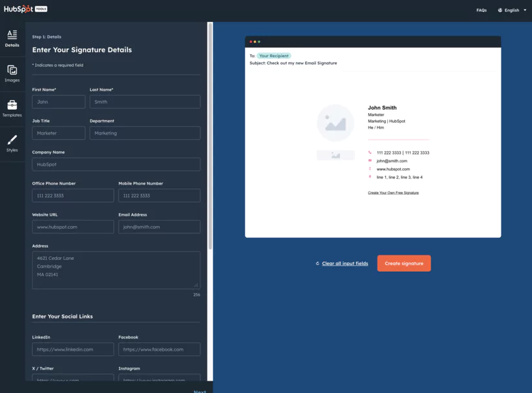Click inside the First Name input field
Image resolution: width=532 pixels, height=393 pixels.
coord(58,101)
